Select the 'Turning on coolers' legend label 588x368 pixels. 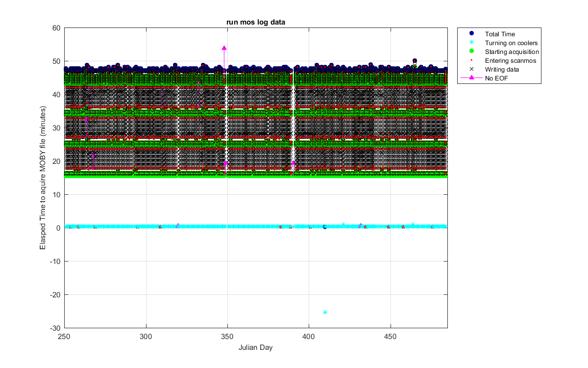[x=511, y=43]
